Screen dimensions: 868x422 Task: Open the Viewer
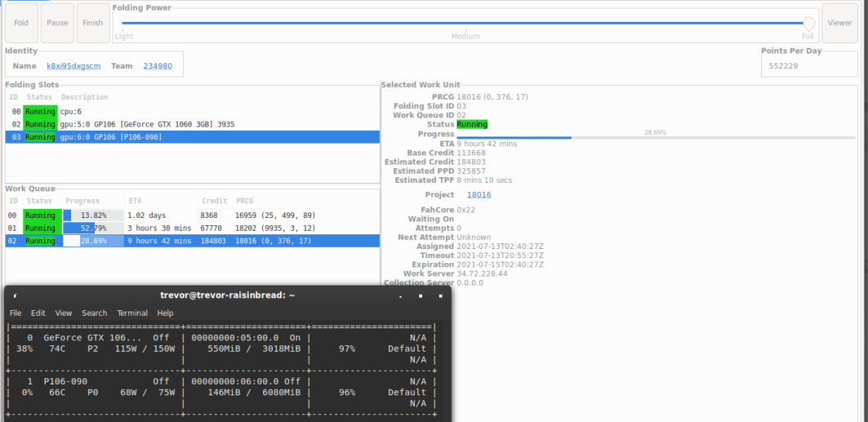tap(839, 23)
